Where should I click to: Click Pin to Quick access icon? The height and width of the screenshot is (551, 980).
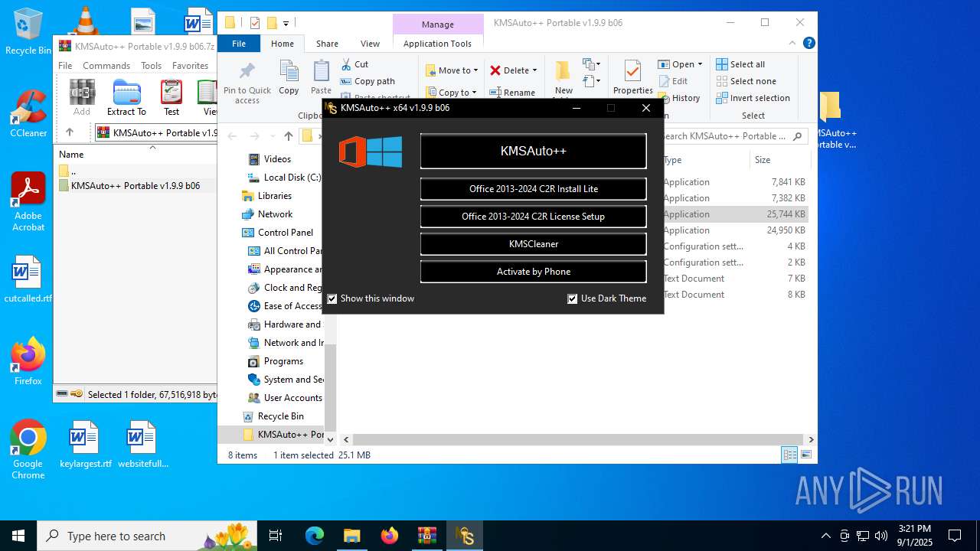click(247, 83)
